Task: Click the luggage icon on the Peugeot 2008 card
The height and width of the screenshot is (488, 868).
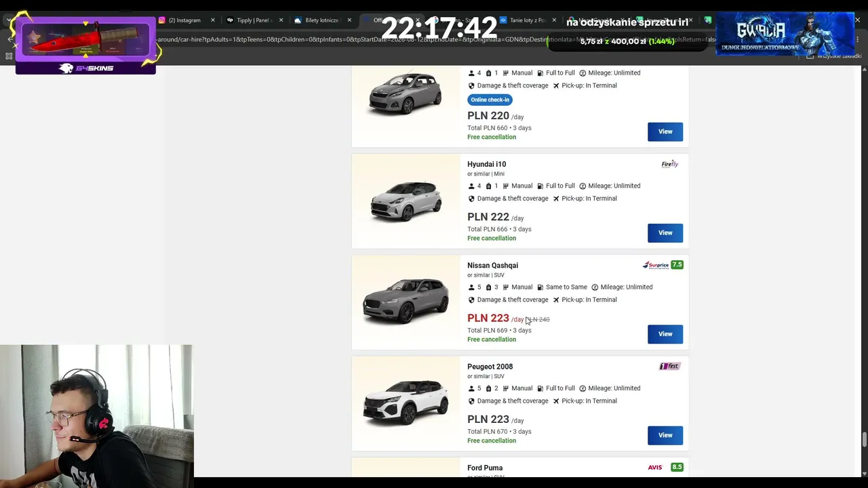Action: pyautogui.click(x=488, y=388)
